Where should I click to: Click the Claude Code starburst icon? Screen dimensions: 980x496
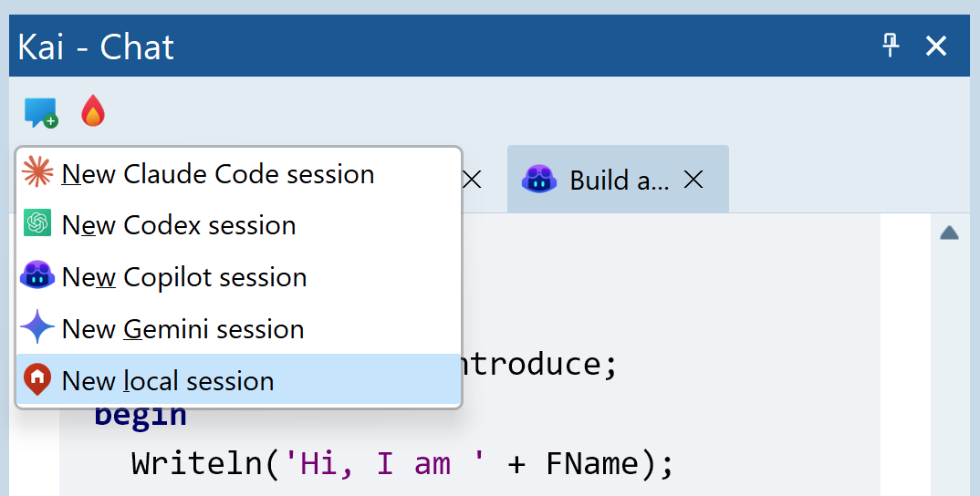point(36,171)
